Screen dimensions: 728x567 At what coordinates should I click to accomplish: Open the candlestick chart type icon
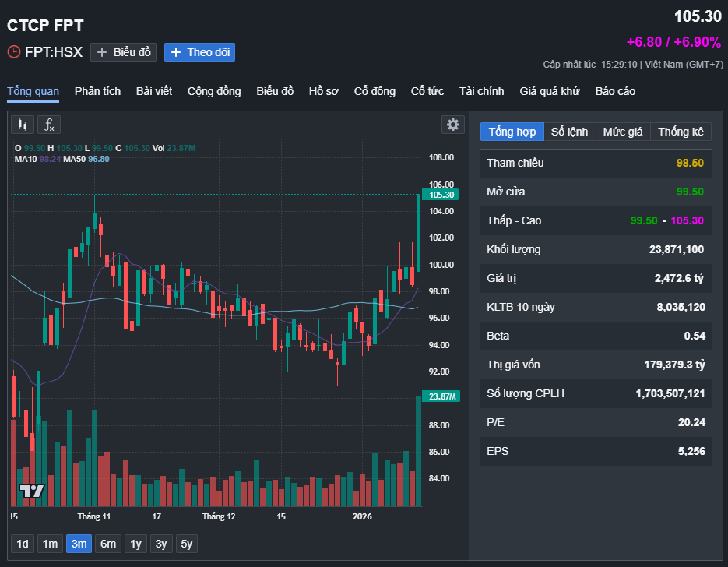click(23, 125)
